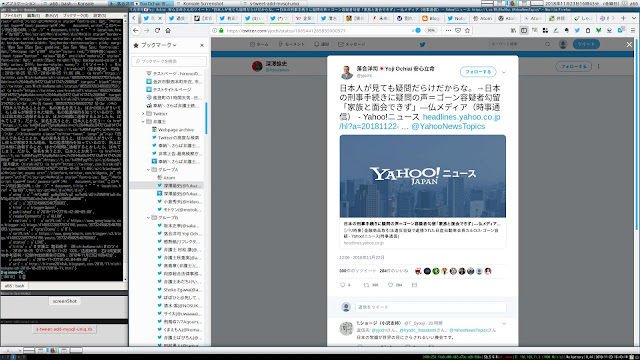The height and width of the screenshot is (360, 640).
Task: Open the モーメント item in Twitter navigation
Action: pyautogui.click(x=291, y=44)
